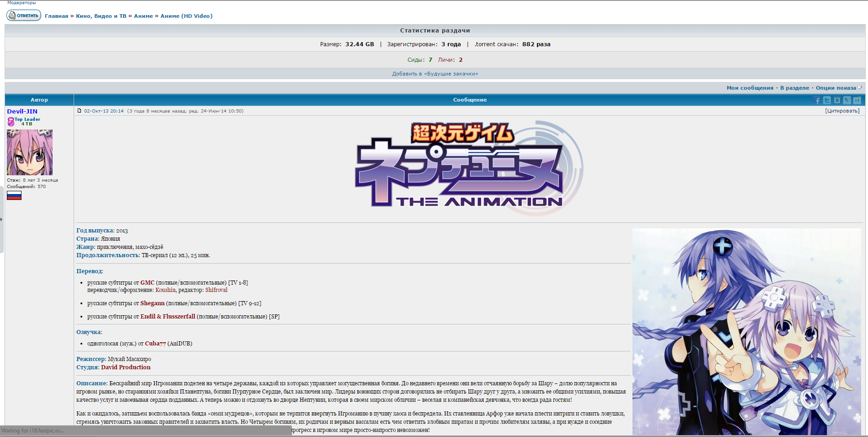
Task: Click the Сообщений: 570 count
Action: 27,187
